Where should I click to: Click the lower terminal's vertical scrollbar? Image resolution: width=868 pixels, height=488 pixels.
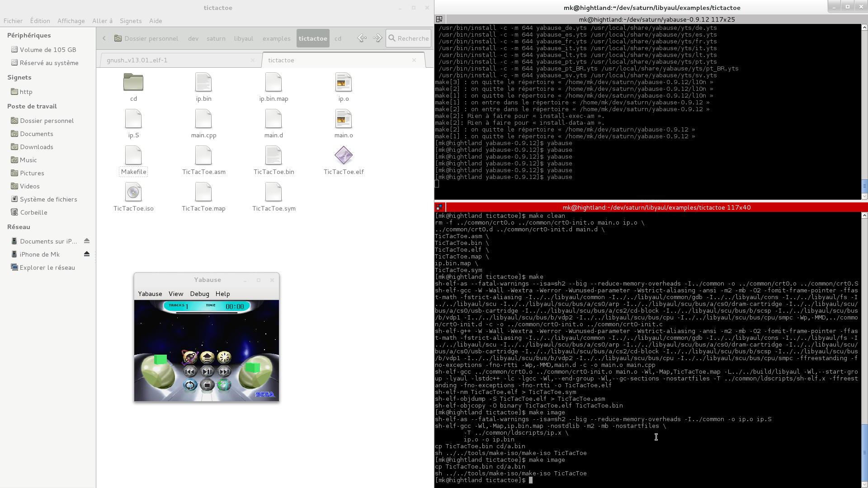click(864, 452)
